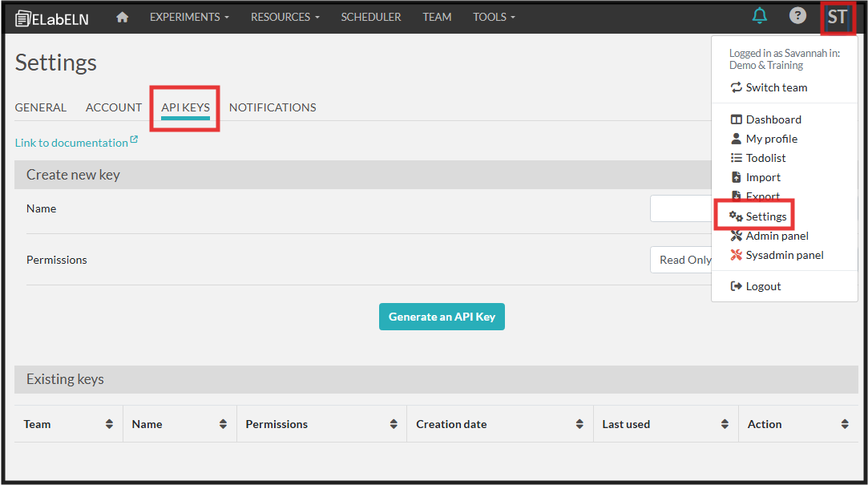
Task: Expand the Resources dropdown menu
Action: point(285,17)
